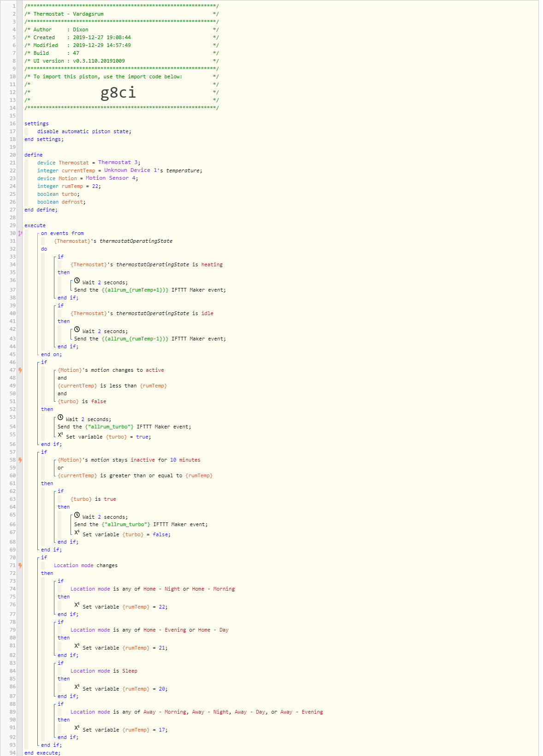Click the 'end on;' line
This screenshot has height=756, width=543.
[51, 354]
